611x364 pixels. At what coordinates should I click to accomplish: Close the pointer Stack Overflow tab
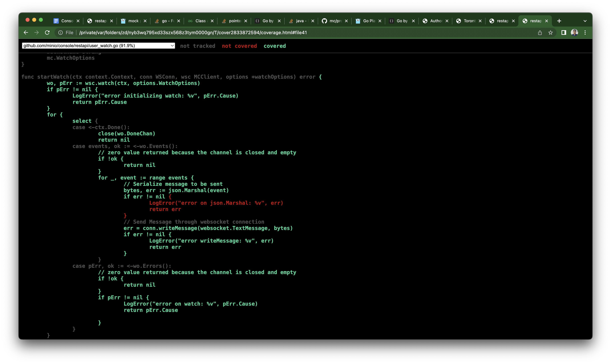[x=246, y=21]
